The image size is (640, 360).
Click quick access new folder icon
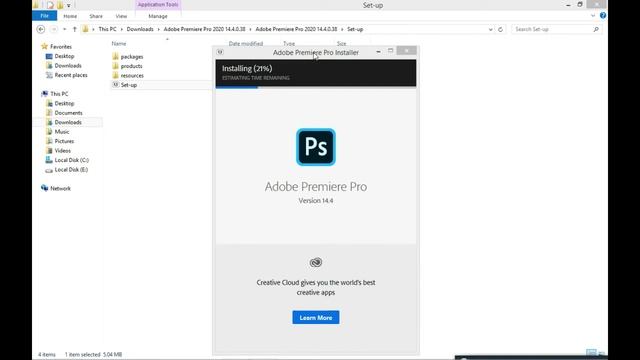[60, 5]
